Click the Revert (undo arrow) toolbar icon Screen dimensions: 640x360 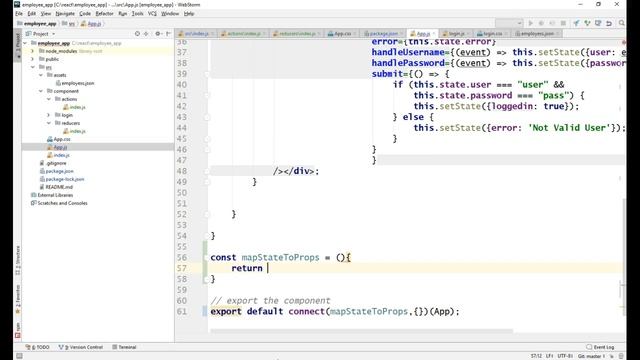coord(609,23)
